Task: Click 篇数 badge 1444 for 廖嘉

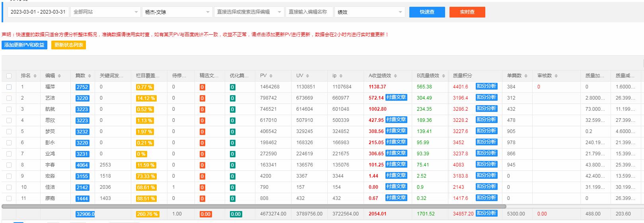Action: tap(82, 198)
